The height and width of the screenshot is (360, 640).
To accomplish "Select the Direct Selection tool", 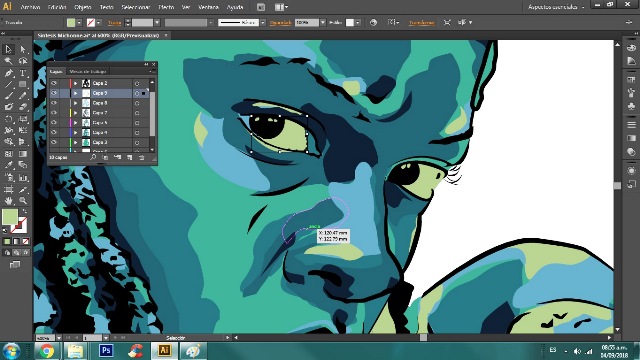I will [23, 49].
